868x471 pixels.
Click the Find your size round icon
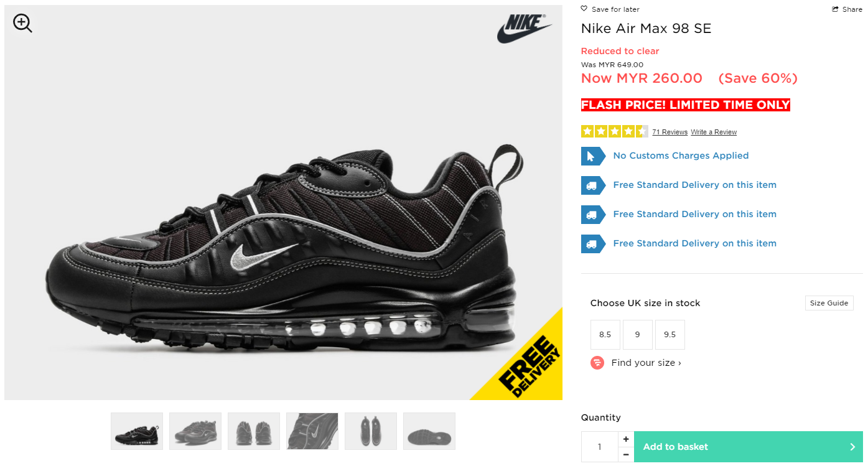[x=597, y=362]
